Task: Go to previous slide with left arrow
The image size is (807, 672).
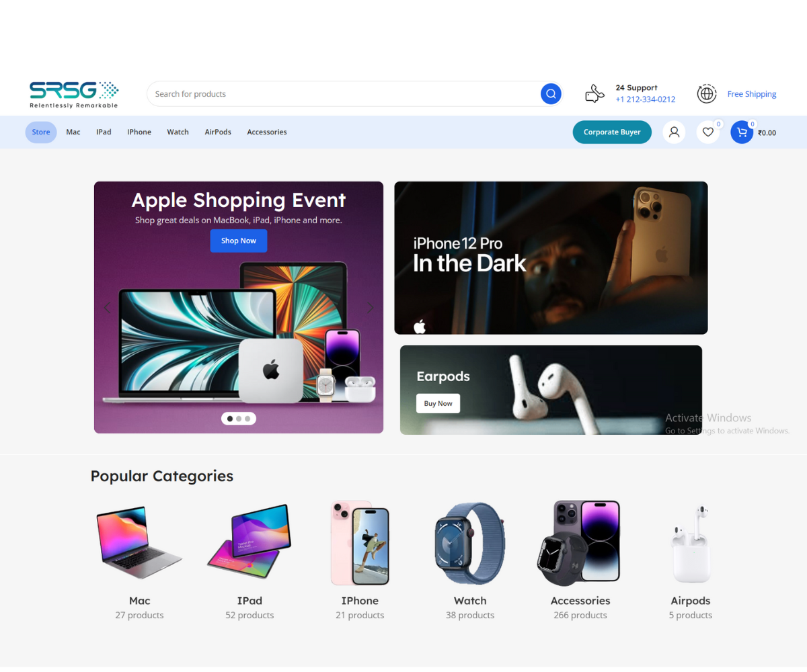Action: coord(107,308)
